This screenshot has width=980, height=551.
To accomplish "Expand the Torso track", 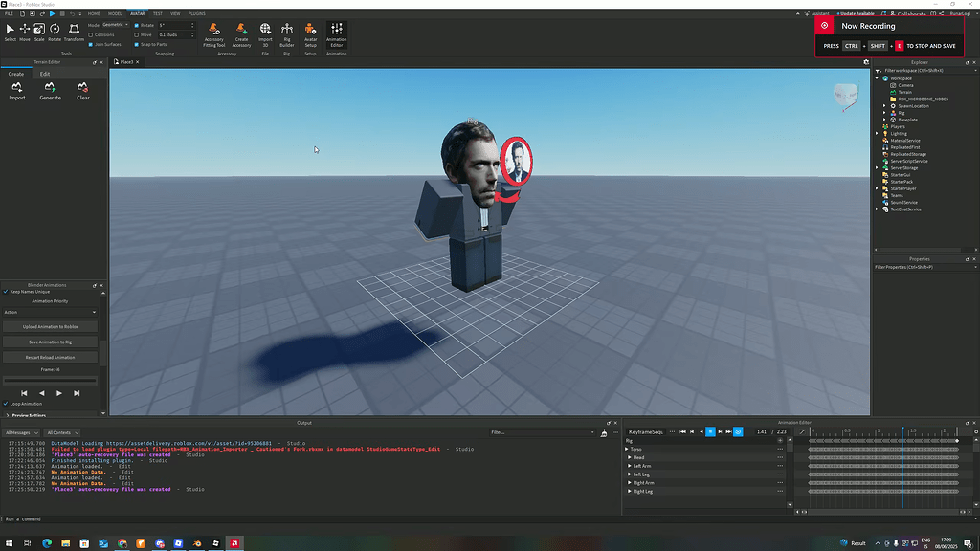I will tap(627, 450).
